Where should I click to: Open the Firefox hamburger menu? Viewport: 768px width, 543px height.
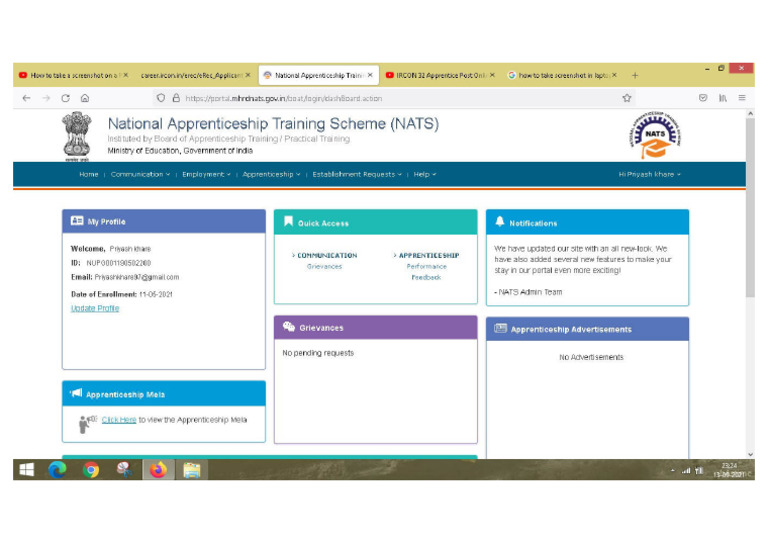742,98
